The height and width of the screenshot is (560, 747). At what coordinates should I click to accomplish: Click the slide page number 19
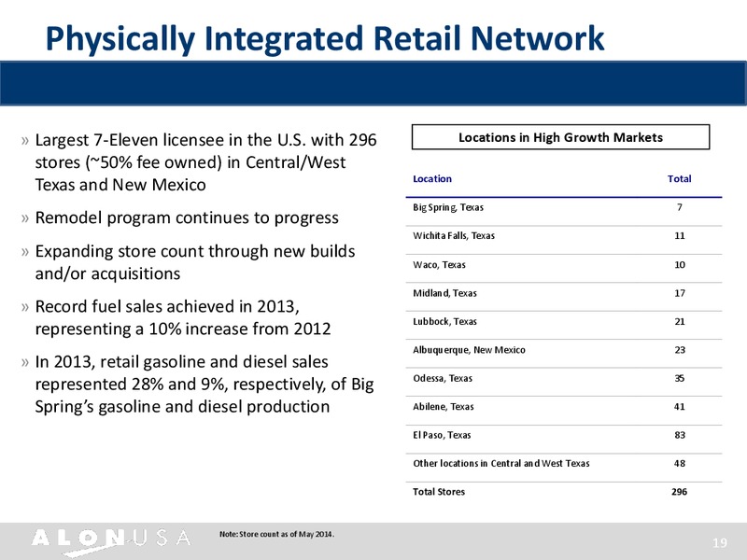point(720,543)
